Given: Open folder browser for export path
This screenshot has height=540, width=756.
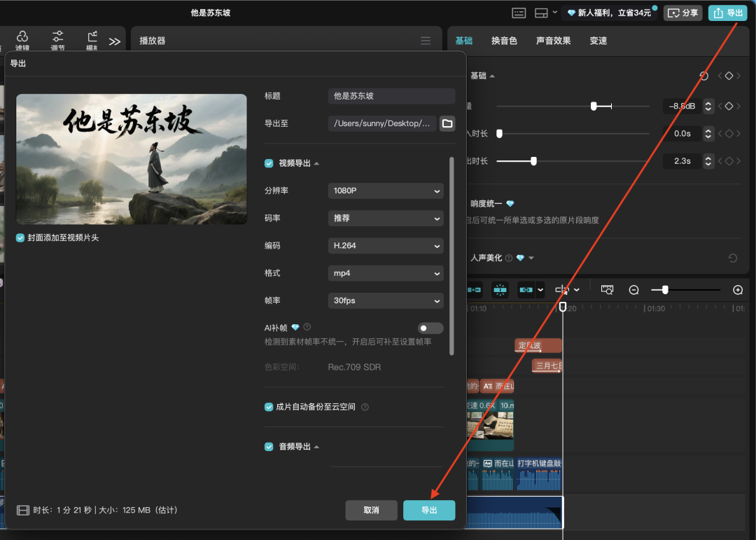Looking at the screenshot, I should tap(447, 123).
